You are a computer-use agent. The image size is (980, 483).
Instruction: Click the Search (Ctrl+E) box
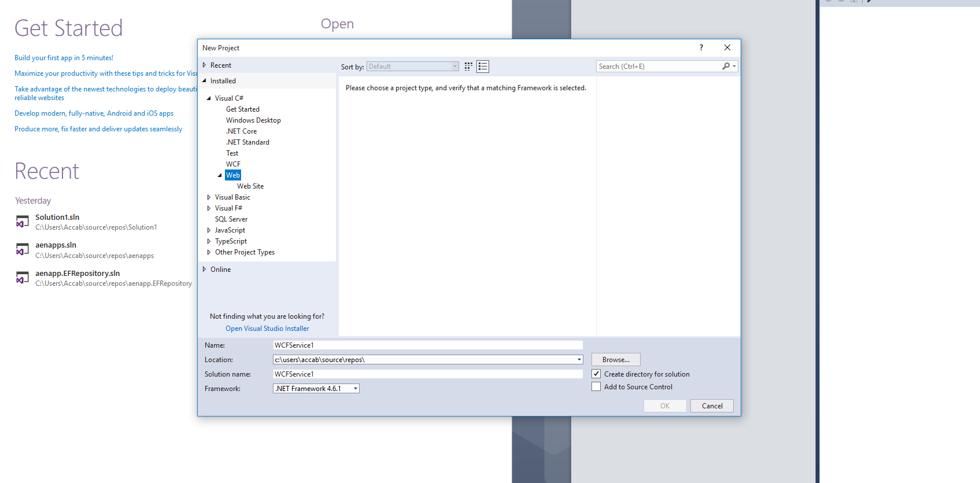(x=659, y=67)
